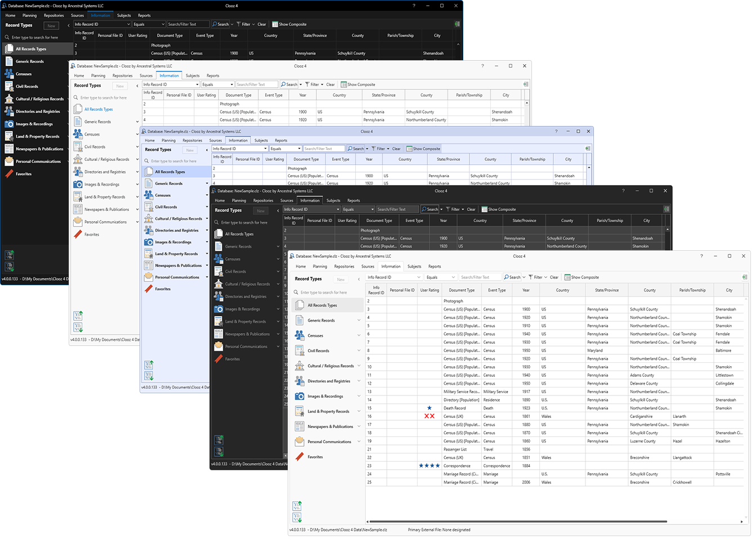Viewport: 756px width, 540px height.
Task: Click Excel export icon in blue window
Action: [x=588, y=148]
